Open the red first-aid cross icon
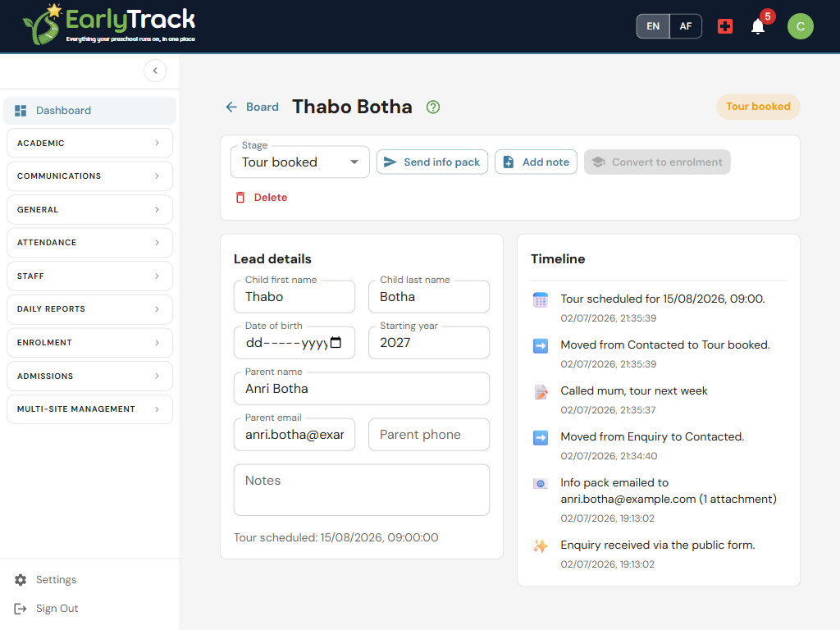 pyautogui.click(x=725, y=26)
